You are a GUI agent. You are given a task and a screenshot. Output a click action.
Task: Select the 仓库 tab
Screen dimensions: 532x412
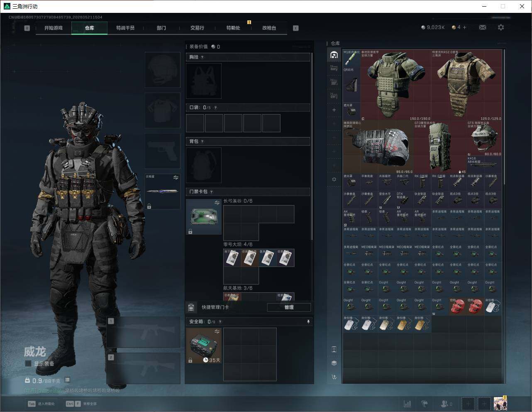point(90,28)
